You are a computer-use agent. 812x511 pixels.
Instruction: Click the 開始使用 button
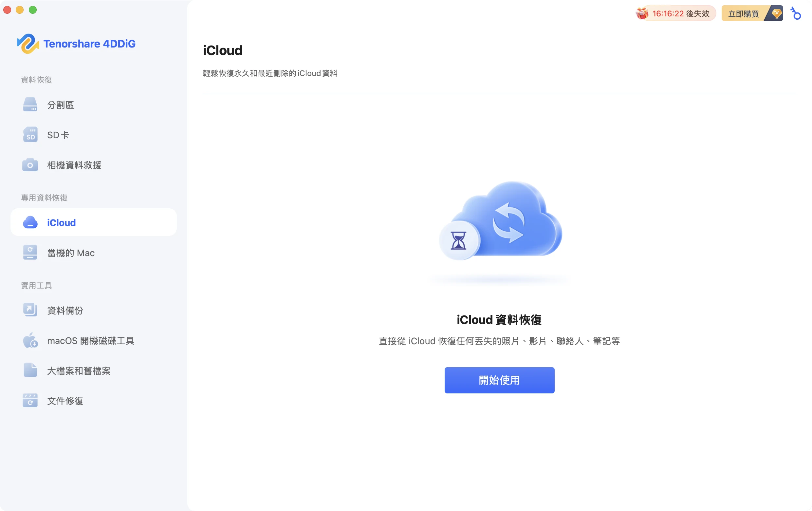click(499, 380)
